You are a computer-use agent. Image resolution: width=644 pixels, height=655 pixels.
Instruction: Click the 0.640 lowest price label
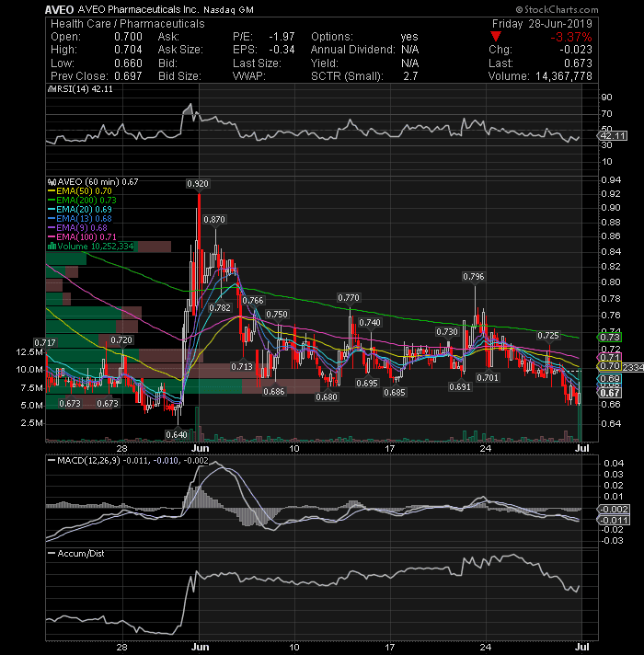pos(177,435)
